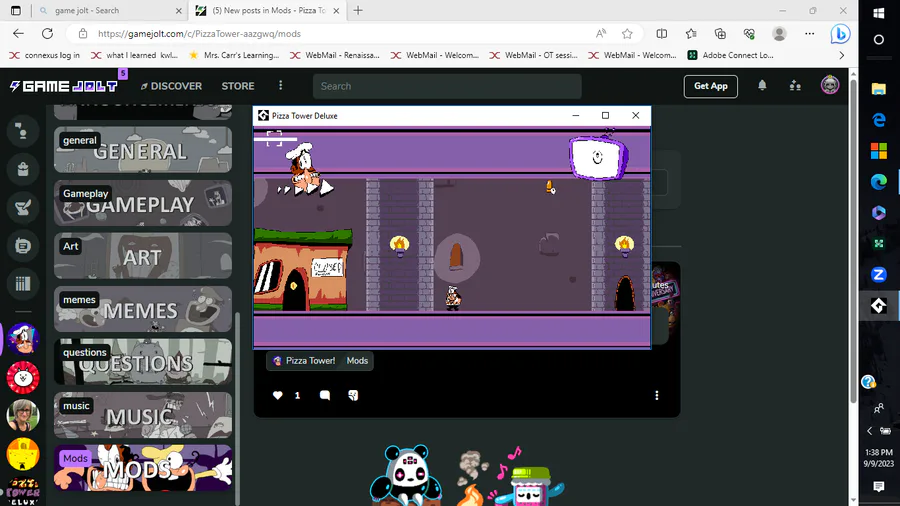Open the post comments icon

point(324,395)
